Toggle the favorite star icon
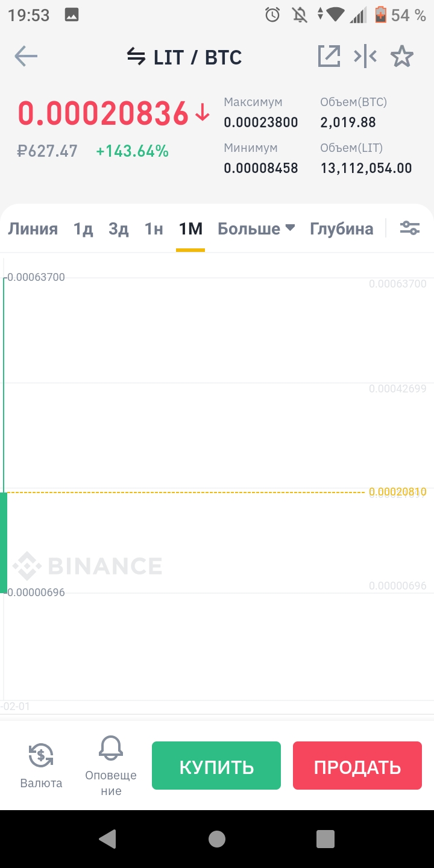This screenshot has width=434, height=868. pyautogui.click(x=402, y=57)
